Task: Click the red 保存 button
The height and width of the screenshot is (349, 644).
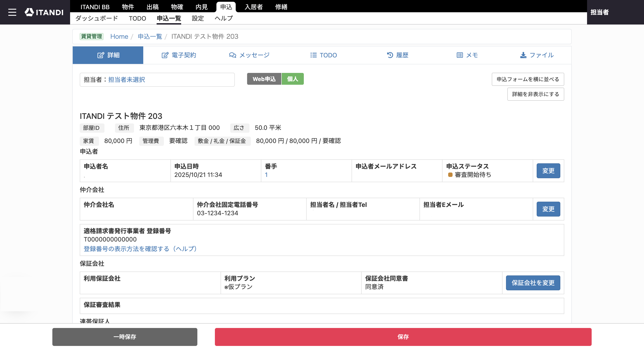Action: coord(403,337)
